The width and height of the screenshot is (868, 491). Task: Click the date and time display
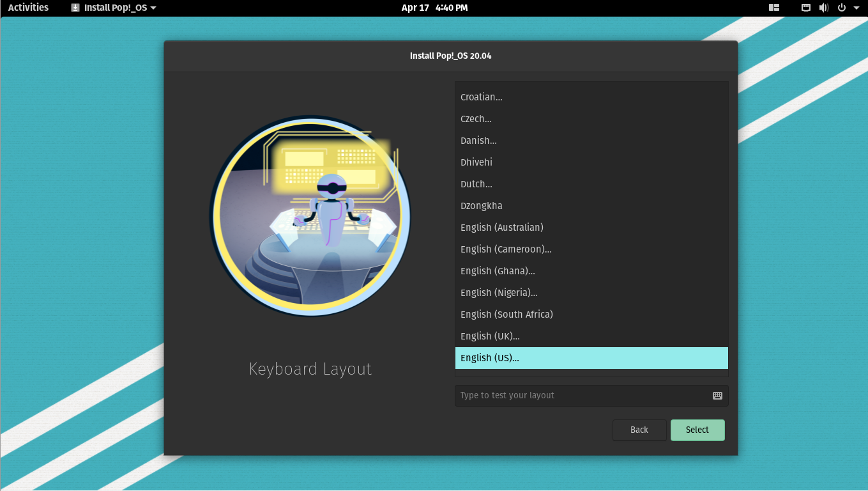click(x=435, y=8)
